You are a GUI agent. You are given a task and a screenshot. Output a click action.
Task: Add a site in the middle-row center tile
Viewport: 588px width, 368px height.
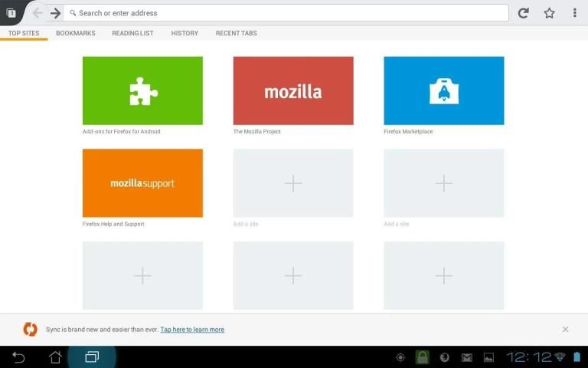coord(293,183)
